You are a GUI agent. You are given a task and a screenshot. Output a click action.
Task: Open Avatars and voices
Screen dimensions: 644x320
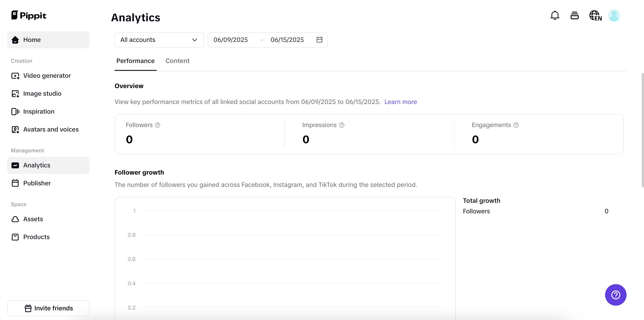click(51, 129)
